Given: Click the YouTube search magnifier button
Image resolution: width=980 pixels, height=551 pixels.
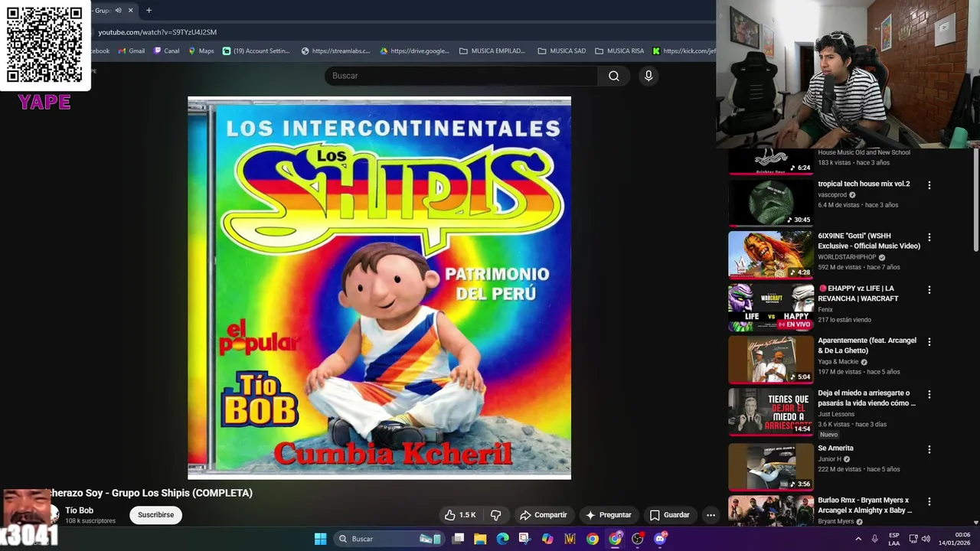Looking at the screenshot, I should point(613,76).
